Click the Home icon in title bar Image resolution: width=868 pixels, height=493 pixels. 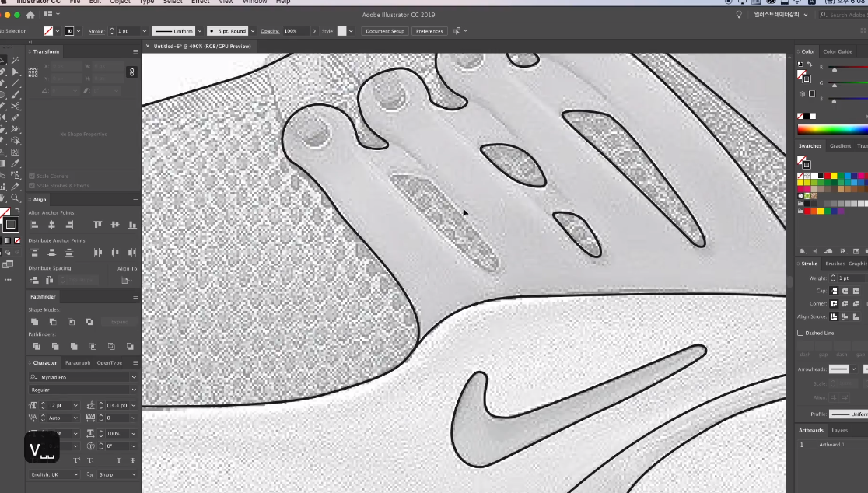tap(30, 15)
